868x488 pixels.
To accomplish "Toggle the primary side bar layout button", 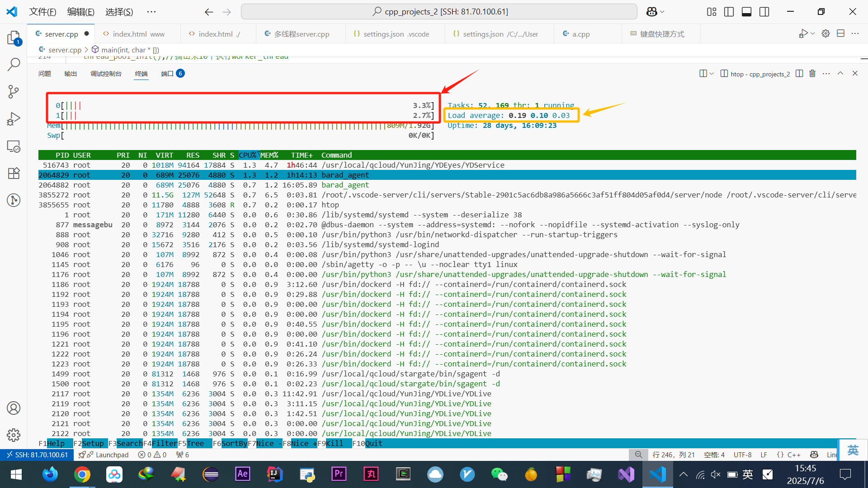I will click(x=729, y=12).
